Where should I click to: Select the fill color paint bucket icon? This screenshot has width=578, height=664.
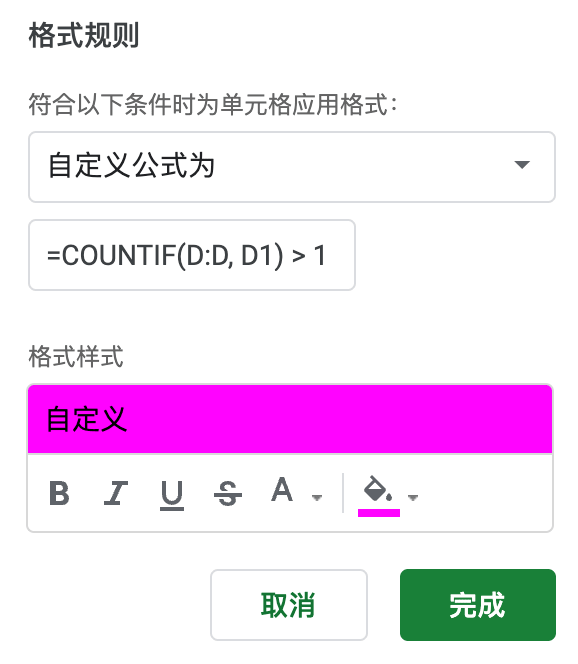pyautogui.click(x=378, y=489)
